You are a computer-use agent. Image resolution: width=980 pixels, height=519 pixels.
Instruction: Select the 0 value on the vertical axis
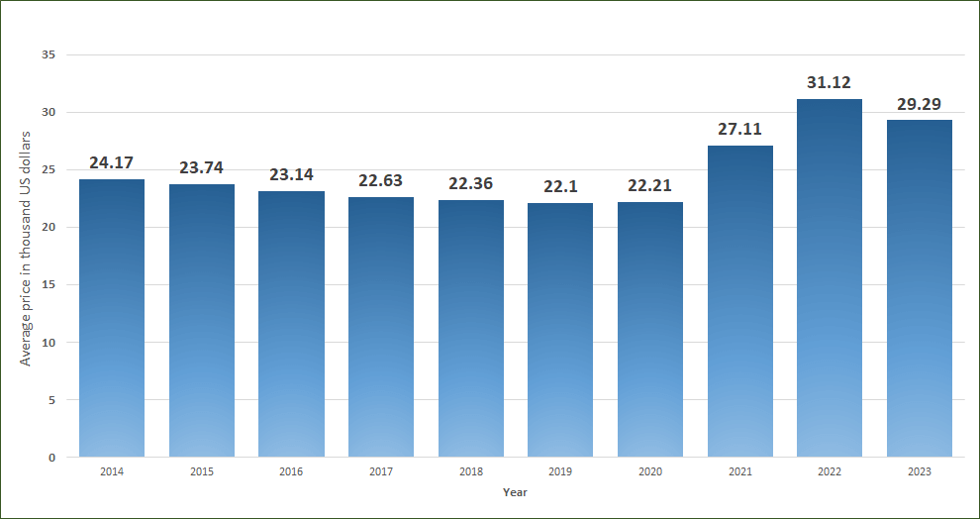click(x=51, y=458)
